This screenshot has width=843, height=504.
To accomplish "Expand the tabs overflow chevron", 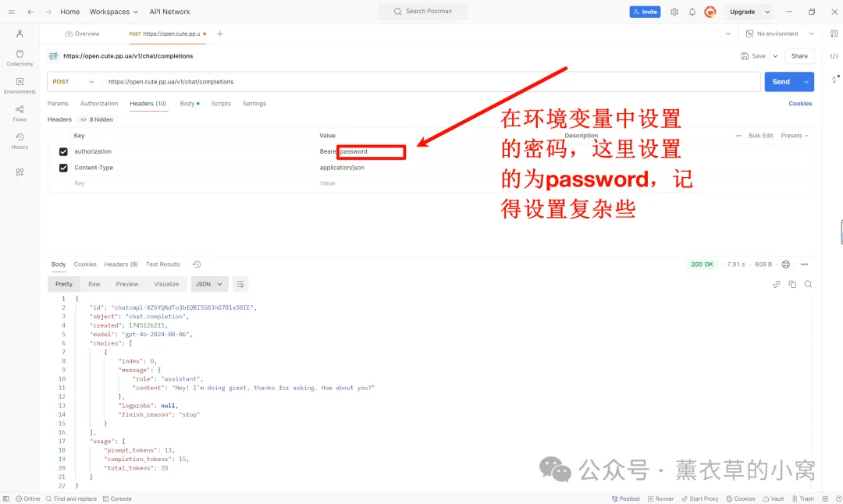I will 728,34.
